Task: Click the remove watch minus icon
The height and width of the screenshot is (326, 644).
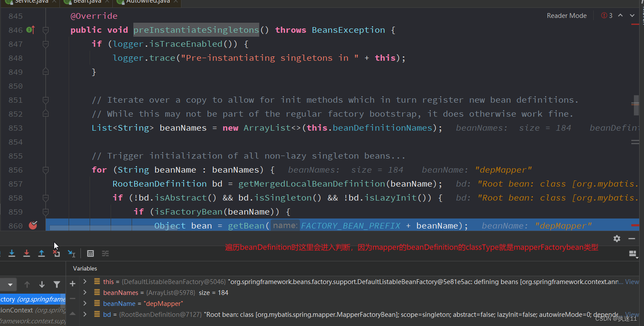Action: (x=73, y=299)
